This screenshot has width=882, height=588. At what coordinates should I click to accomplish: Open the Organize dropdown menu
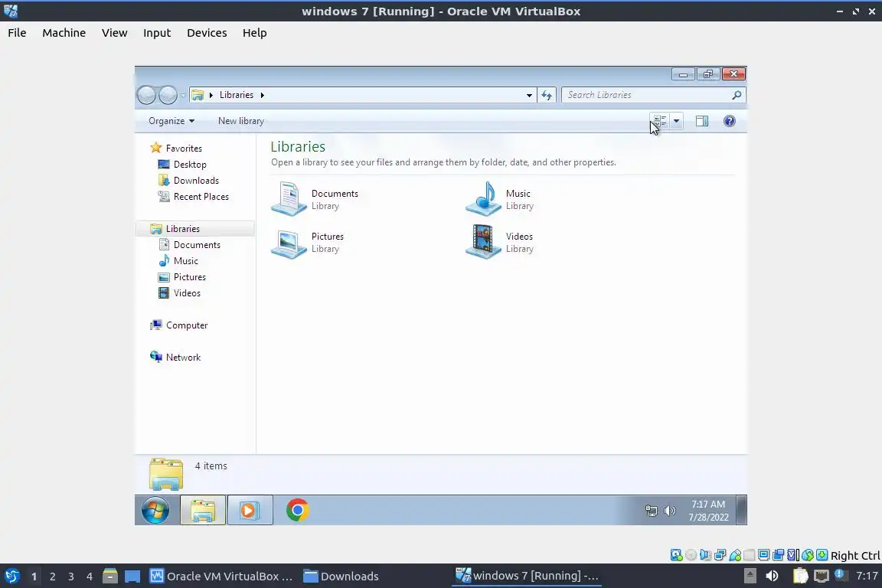171,121
